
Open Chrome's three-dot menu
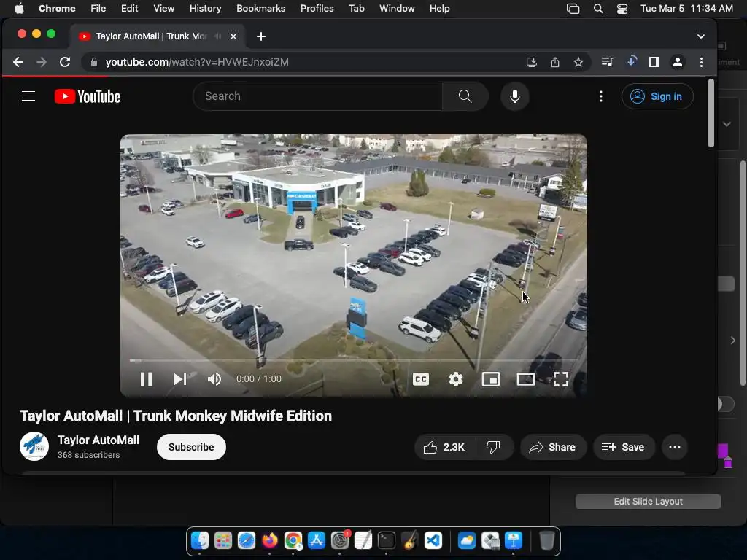coord(701,62)
